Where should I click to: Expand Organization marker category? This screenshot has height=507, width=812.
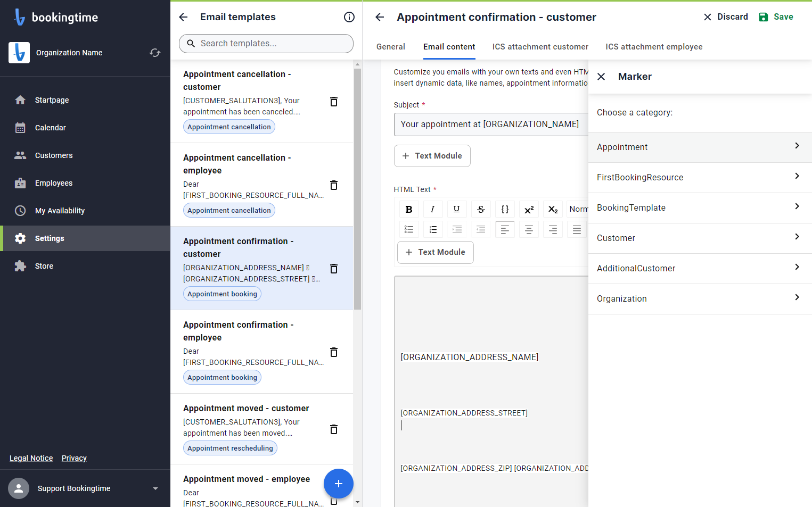point(700,299)
